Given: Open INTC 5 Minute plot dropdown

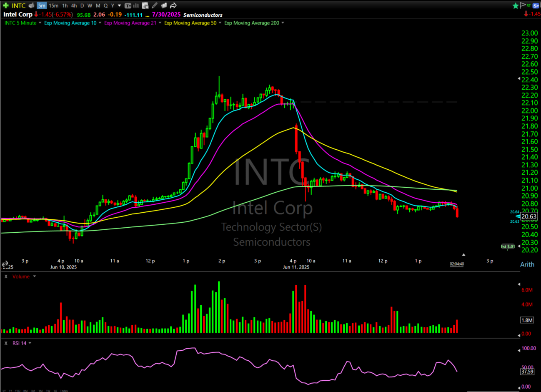Looking at the screenshot, I should (40, 23).
